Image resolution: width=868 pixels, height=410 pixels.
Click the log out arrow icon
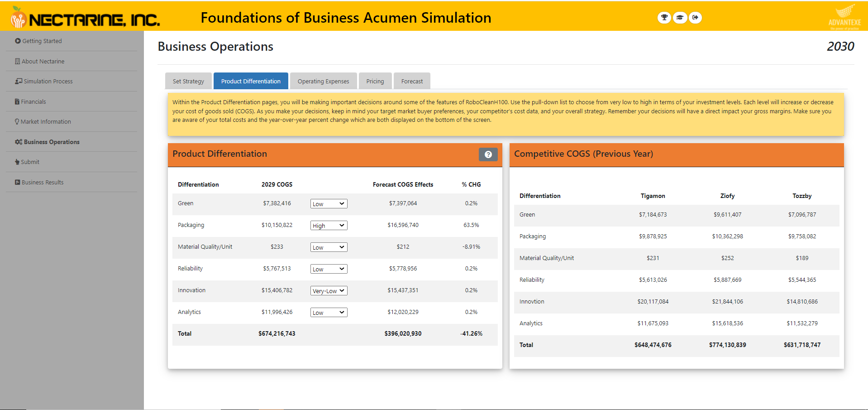point(696,18)
